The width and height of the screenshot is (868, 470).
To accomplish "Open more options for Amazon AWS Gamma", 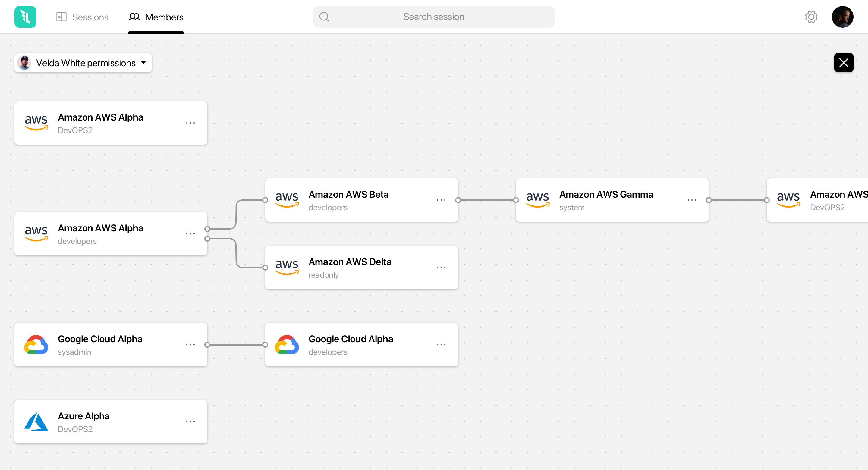I will 692,200.
